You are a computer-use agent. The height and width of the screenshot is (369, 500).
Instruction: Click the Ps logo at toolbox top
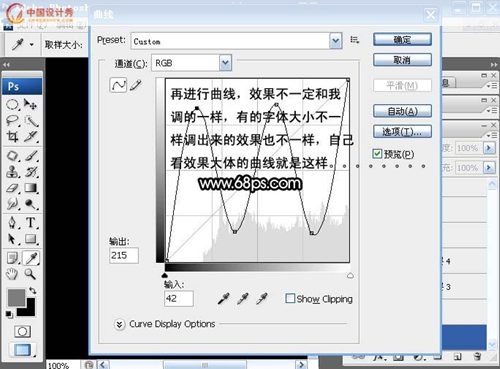[22, 87]
